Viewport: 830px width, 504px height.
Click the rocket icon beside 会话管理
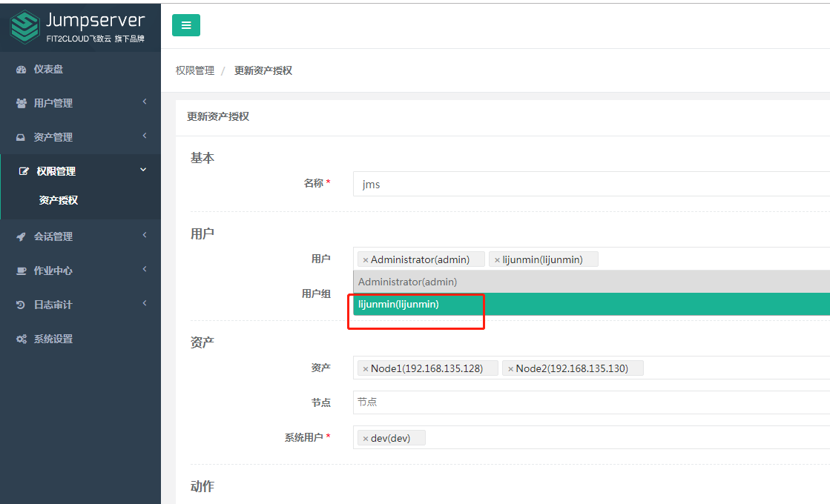point(21,237)
